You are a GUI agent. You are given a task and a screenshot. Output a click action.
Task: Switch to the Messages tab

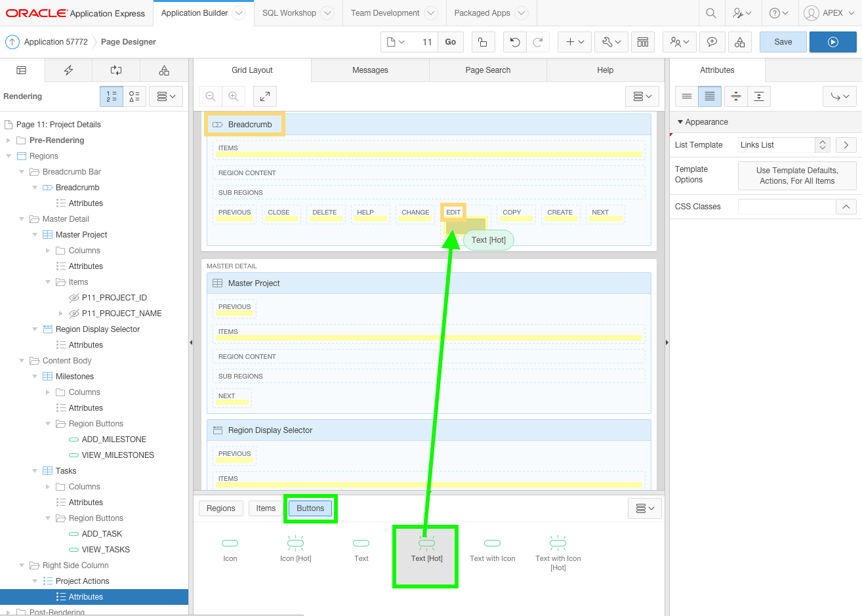click(370, 70)
